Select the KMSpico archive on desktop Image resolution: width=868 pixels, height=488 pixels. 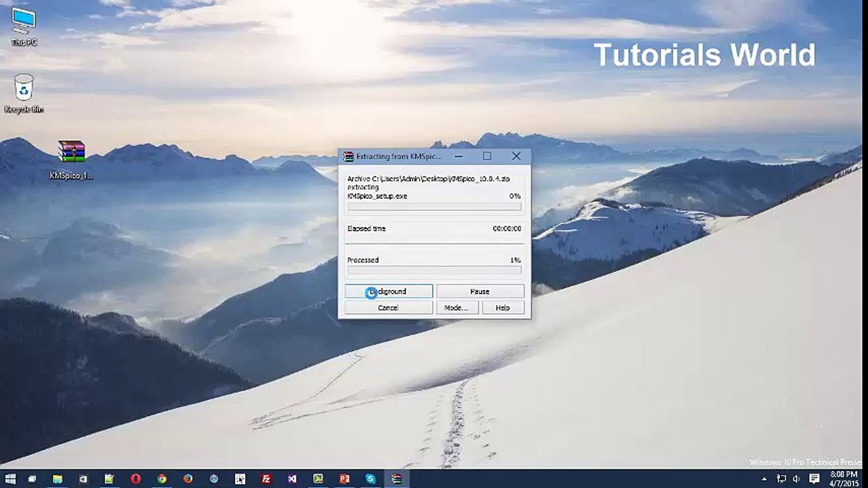pos(71,160)
